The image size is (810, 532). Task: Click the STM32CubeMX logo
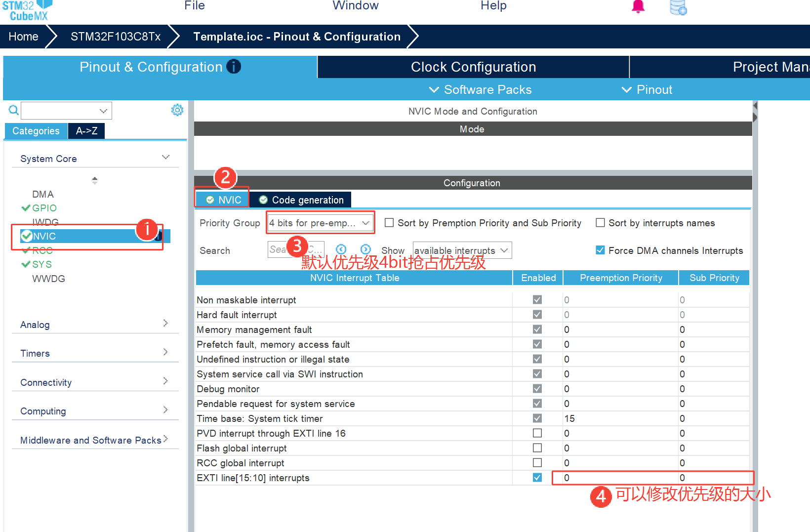point(27,10)
